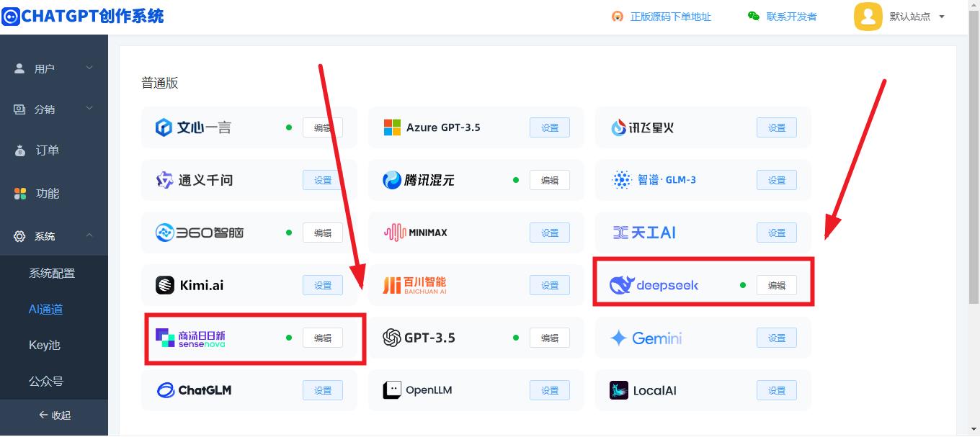Click the 360智脑 logo

200,233
